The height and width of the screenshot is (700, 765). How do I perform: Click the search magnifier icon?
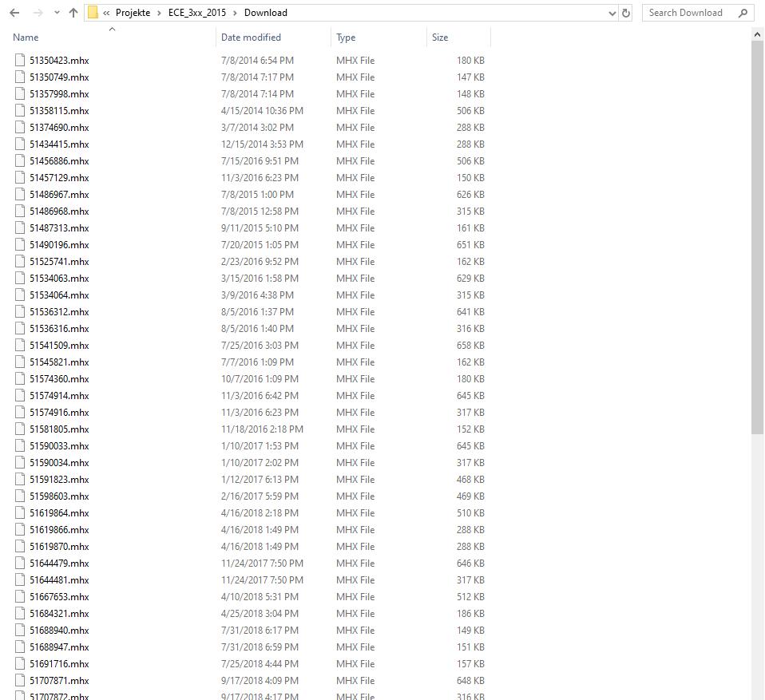coord(743,14)
